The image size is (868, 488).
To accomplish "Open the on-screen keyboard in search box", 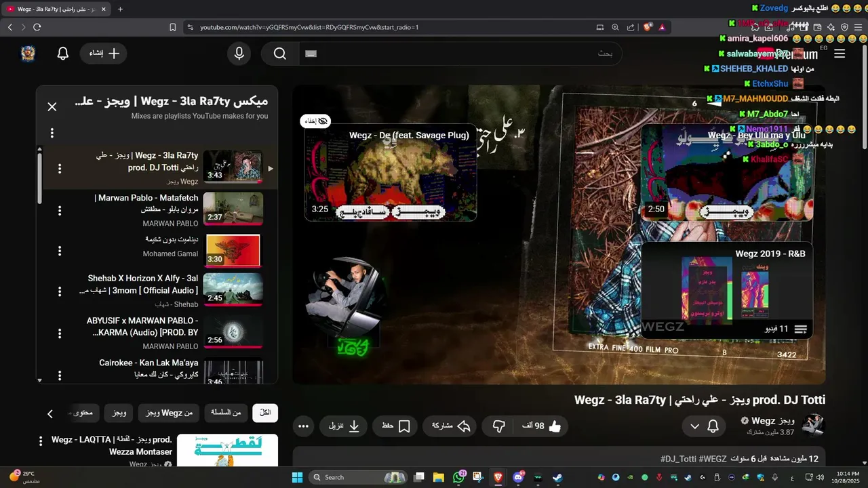I will (311, 54).
